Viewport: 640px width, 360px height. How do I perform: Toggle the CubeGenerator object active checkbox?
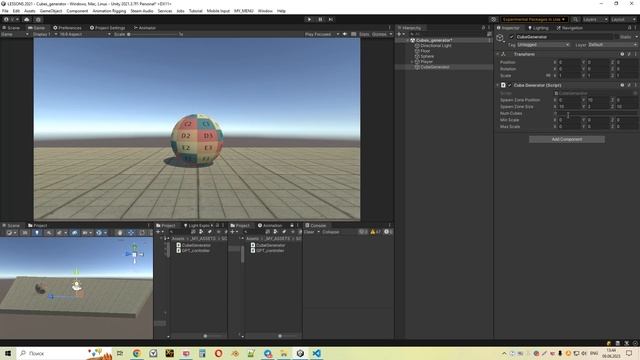coord(511,37)
